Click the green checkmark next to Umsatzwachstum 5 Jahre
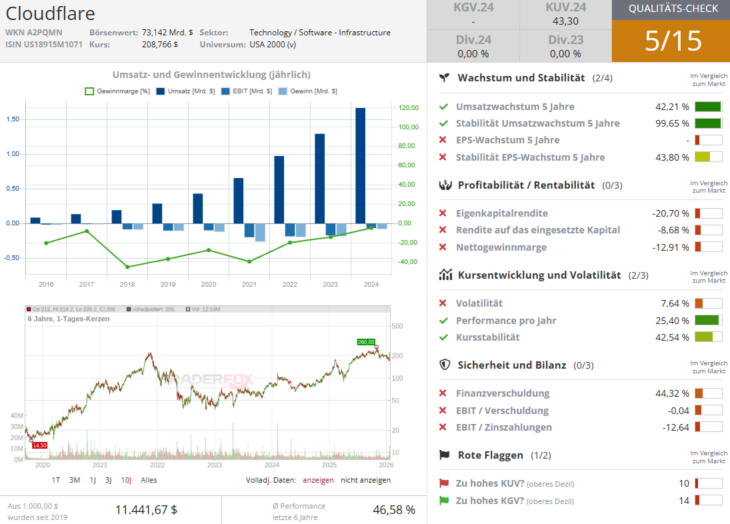Screen dimensions: 730x524 pyautogui.click(x=443, y=106)
